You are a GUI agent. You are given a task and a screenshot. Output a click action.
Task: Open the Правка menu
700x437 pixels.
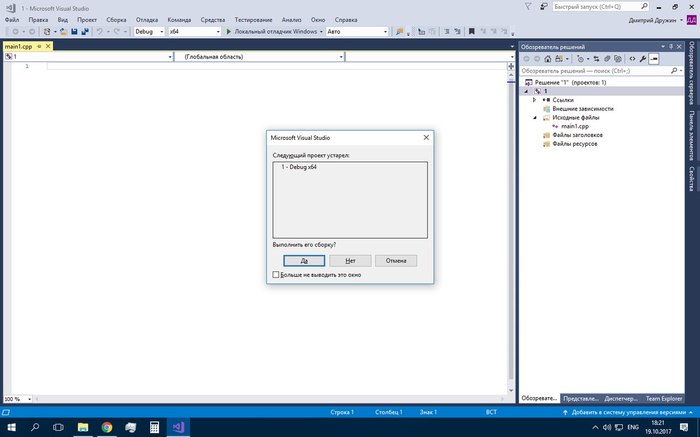point(38,20)
